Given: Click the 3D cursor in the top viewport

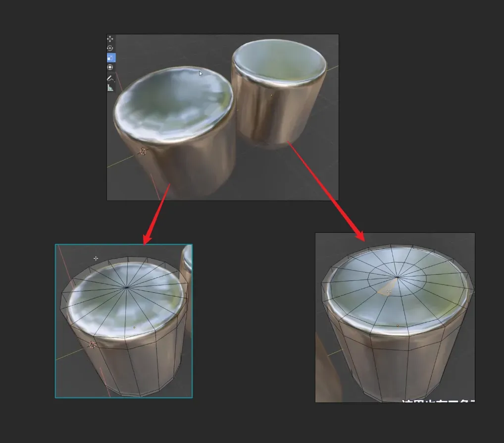Looking at the screenshot, I should click(143, 151).
